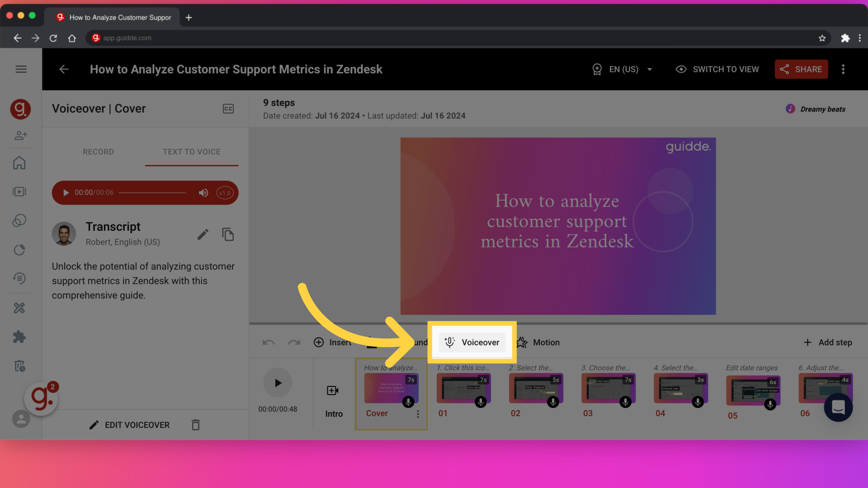Play the voiceover audio clip
Screen dimensions: 868x488
(66, 193)
